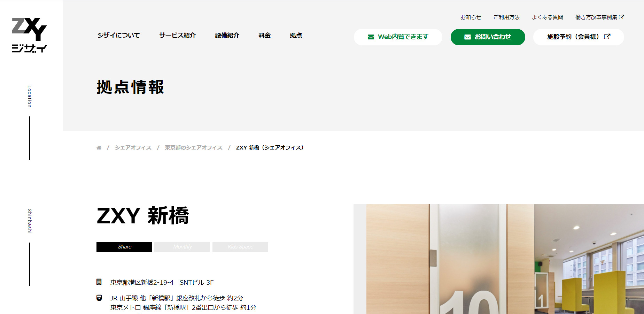Click the ZXY logo in the sidebar
The width and height of the screenshot is (644, 314).
click(29, 35)
